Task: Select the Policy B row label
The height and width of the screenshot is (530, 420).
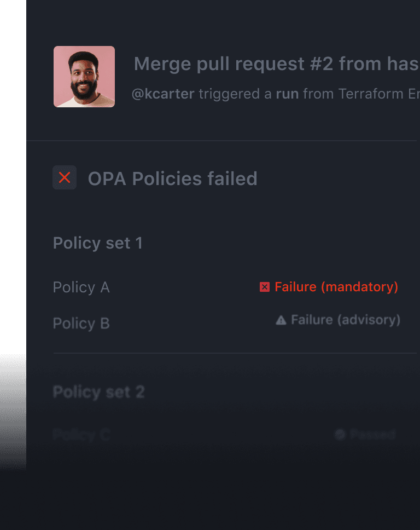Action: coord(81,324)
